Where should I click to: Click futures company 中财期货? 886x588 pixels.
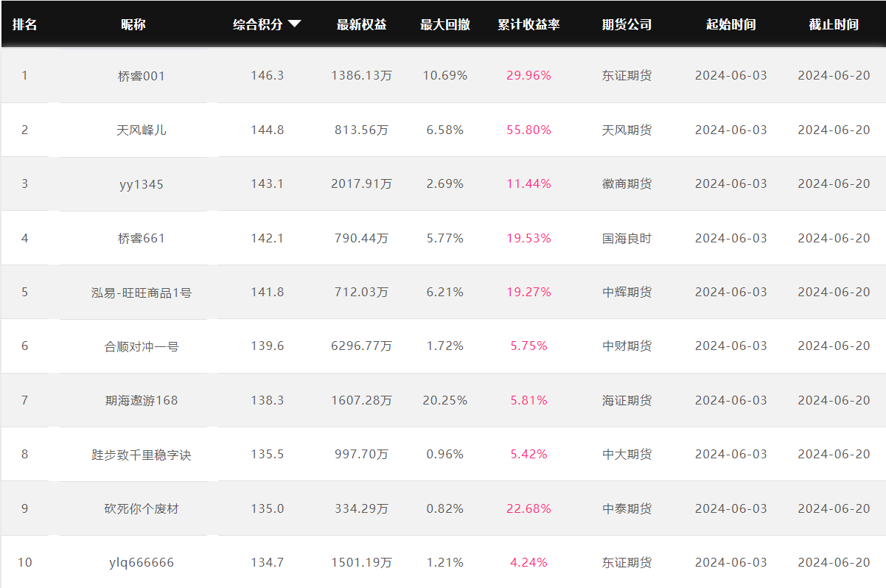click(627, 346)
